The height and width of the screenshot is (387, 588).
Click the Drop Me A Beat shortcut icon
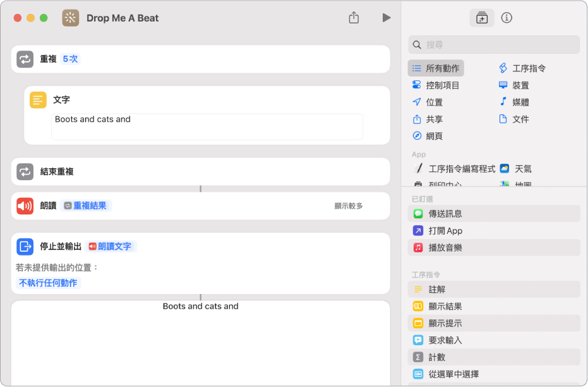(71, 18)
